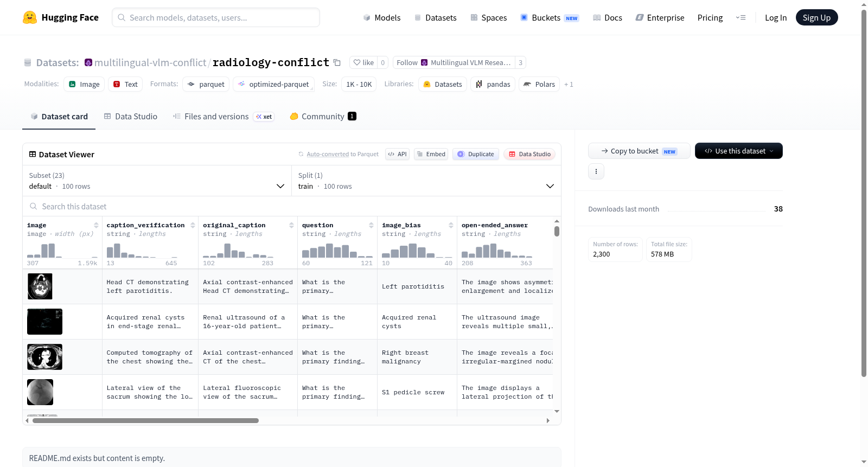Open the renal ultrasound image thumbnail
Viewport: 868px width, 467px height.
44,322
